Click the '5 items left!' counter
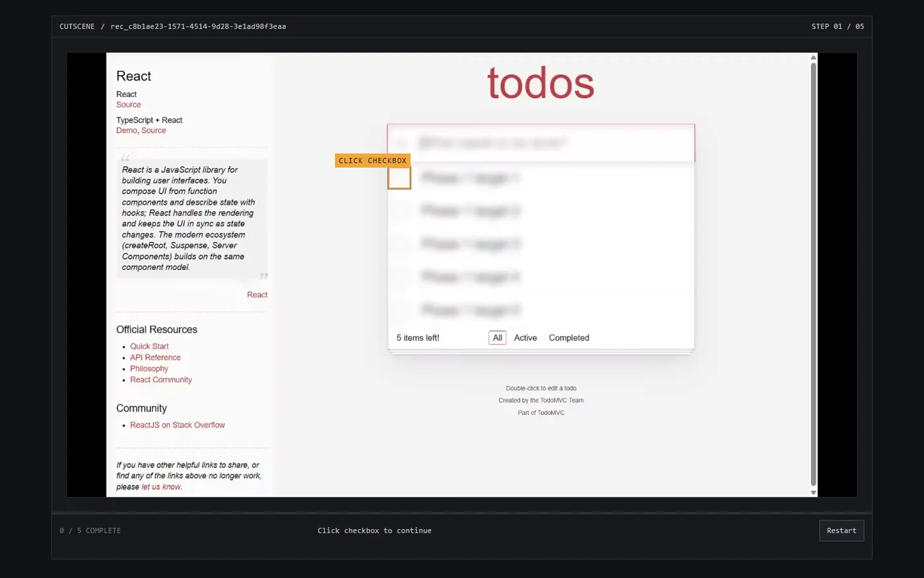Screen dimensions: 924x578 (418, 338)
